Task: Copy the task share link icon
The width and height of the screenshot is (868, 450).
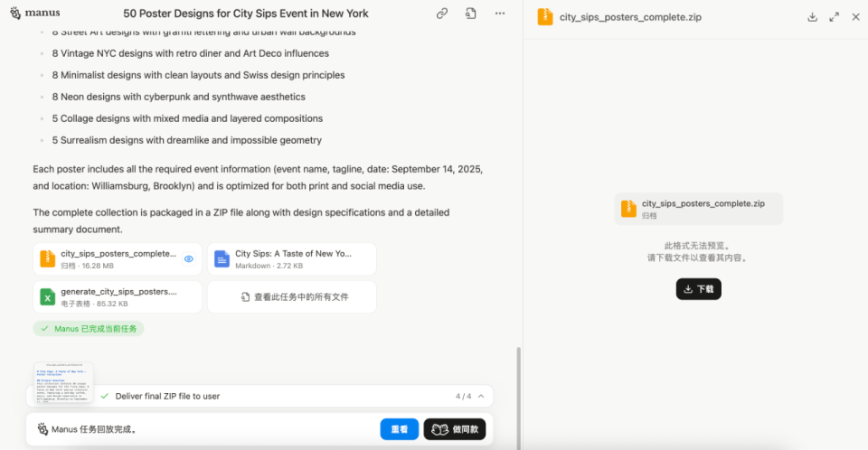Action: [x=442, y=14]
